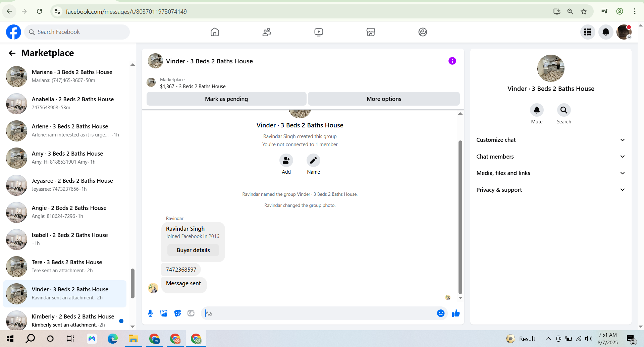Open the GIF picker icon

191,313
